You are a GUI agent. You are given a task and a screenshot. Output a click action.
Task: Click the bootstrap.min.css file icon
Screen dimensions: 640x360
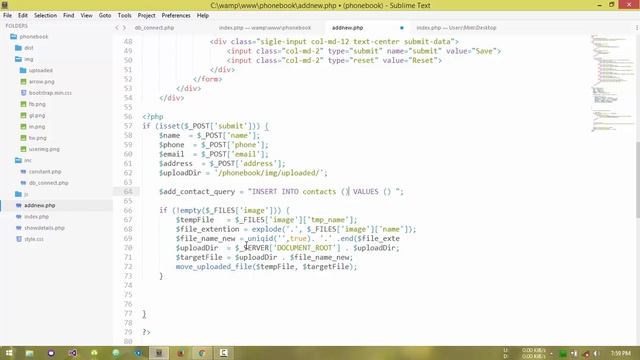coord(24,93)
